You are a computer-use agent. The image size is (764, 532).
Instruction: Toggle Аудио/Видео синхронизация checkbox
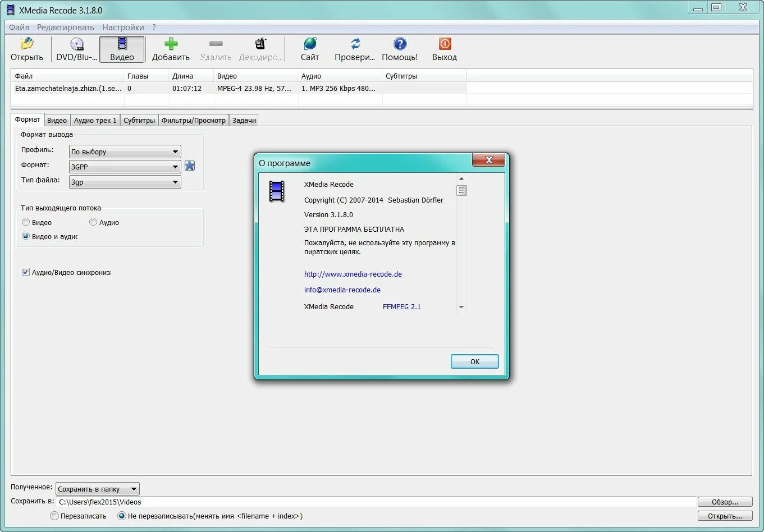point(25,272)
